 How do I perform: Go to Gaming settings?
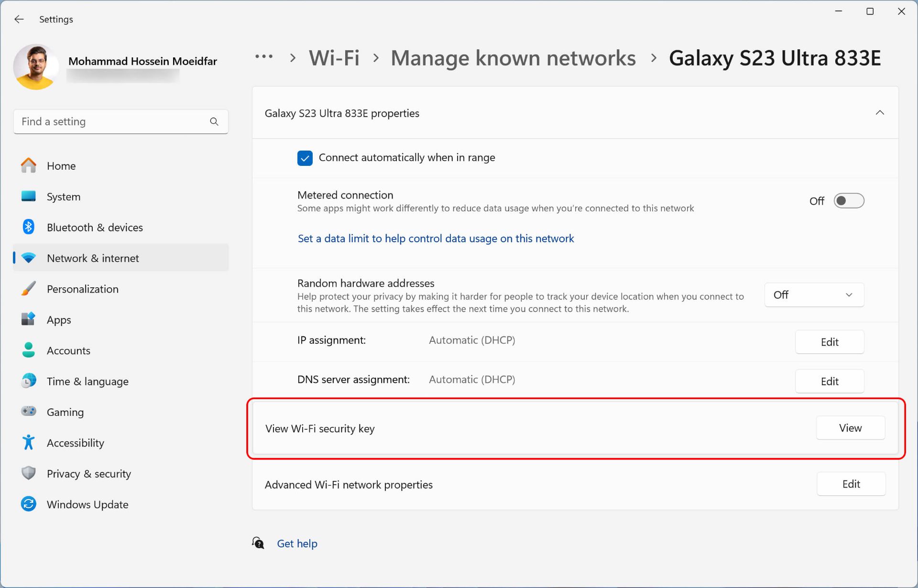click(x=120, y=412)
